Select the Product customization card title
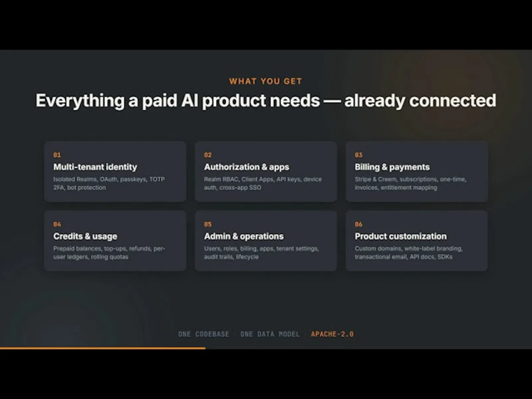The width and height of the screenshot is (532, 399). coord(401,236)
